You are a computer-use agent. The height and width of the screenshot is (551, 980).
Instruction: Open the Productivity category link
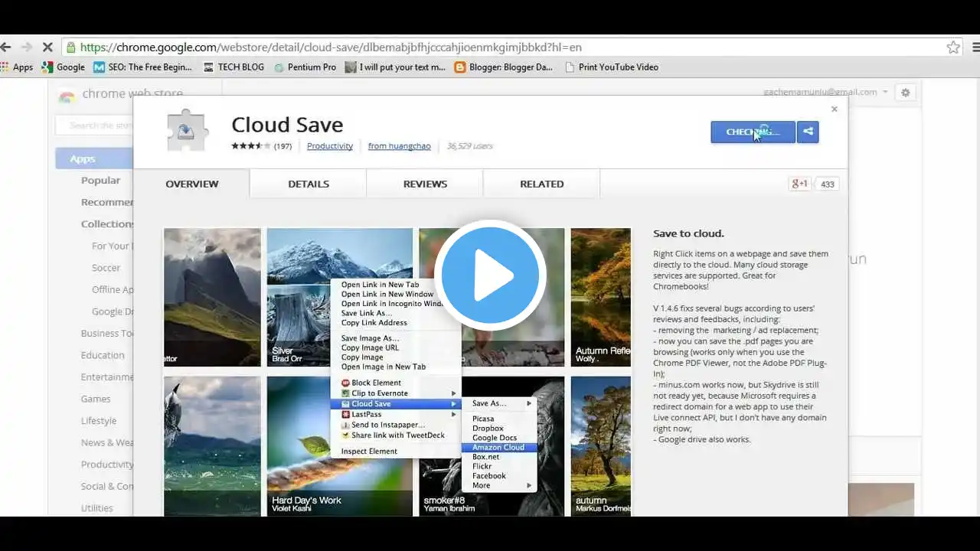(x=330, y=146)
